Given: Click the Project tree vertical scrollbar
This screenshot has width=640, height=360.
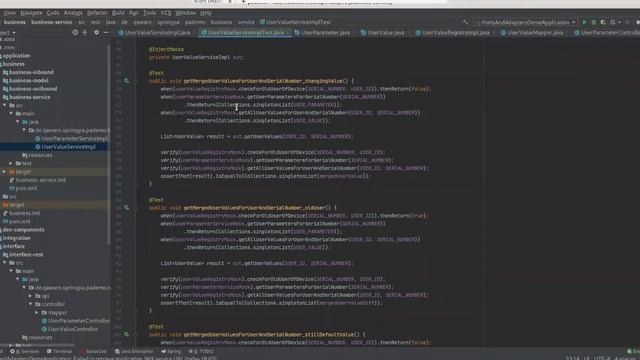Looking at the screenshot, I should tap(109, 145).
